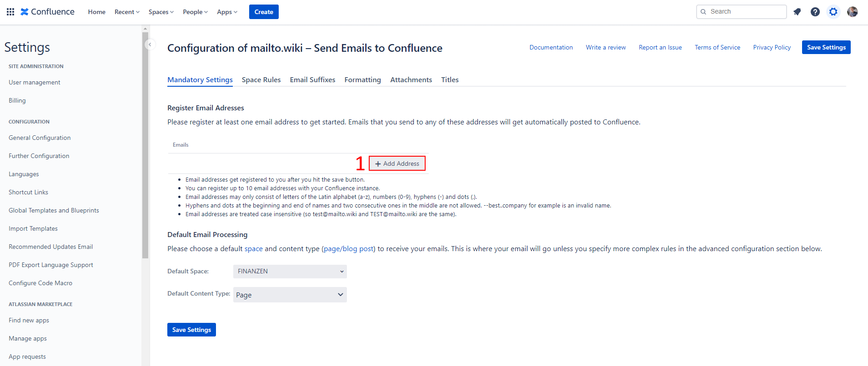The height and width of the screenshot is (366, 868).
Task: Open the user profile avatar
Action: pos(853,12)
